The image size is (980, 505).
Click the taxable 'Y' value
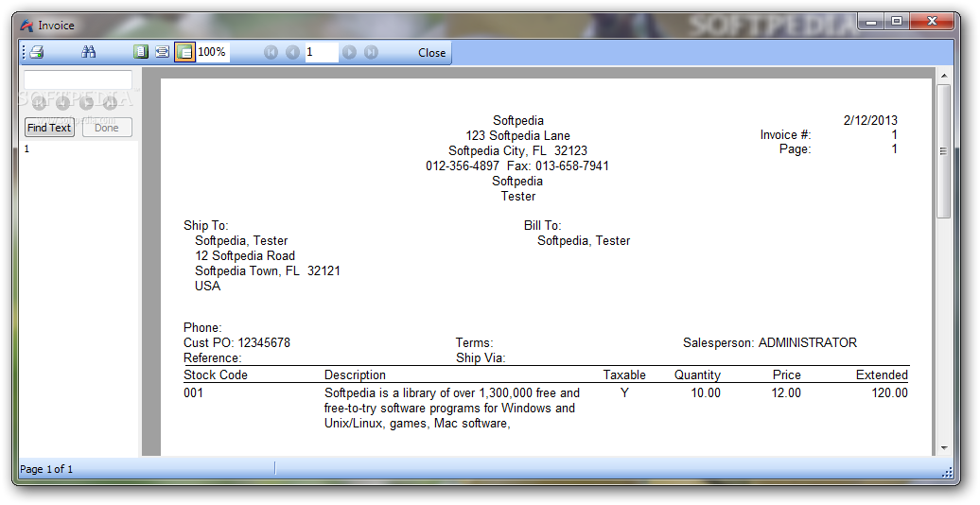(x=624, y=393)
